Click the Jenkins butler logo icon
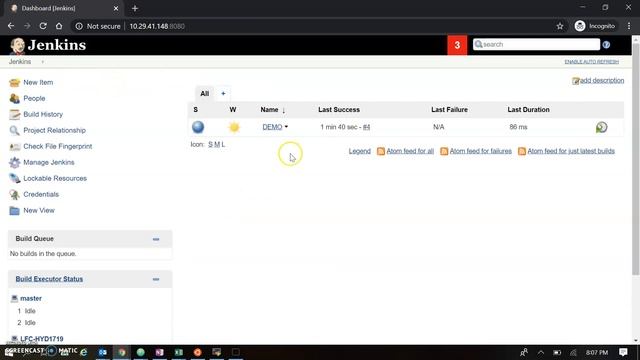Screen dimensions: 640x360 pyautogui.click(x=17, y=45)
